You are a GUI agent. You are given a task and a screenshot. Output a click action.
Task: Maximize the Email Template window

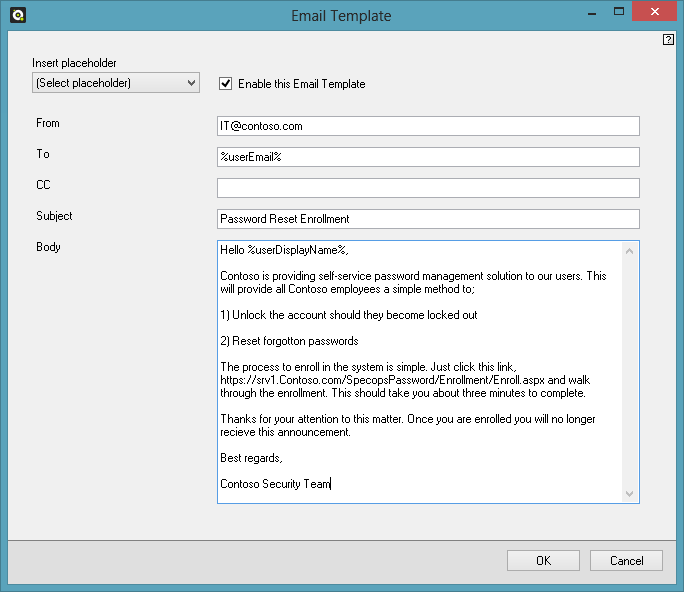tap(619, 12)
